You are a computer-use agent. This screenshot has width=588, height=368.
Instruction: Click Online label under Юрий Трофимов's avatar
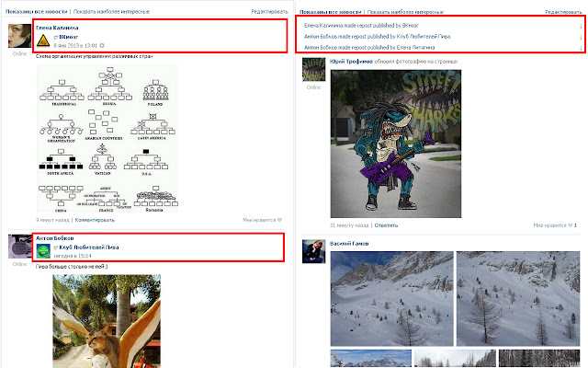(x=313, y=87)
